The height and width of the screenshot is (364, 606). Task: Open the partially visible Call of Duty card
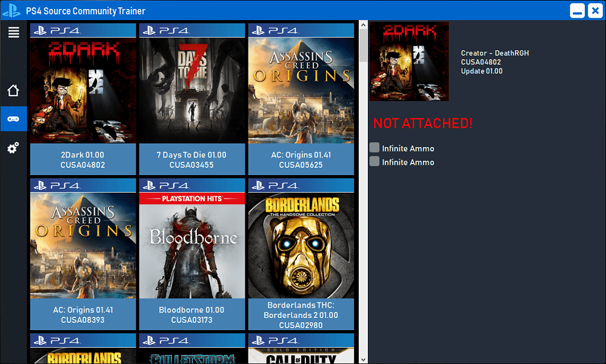pyautogui.click(x=301, y=348)
